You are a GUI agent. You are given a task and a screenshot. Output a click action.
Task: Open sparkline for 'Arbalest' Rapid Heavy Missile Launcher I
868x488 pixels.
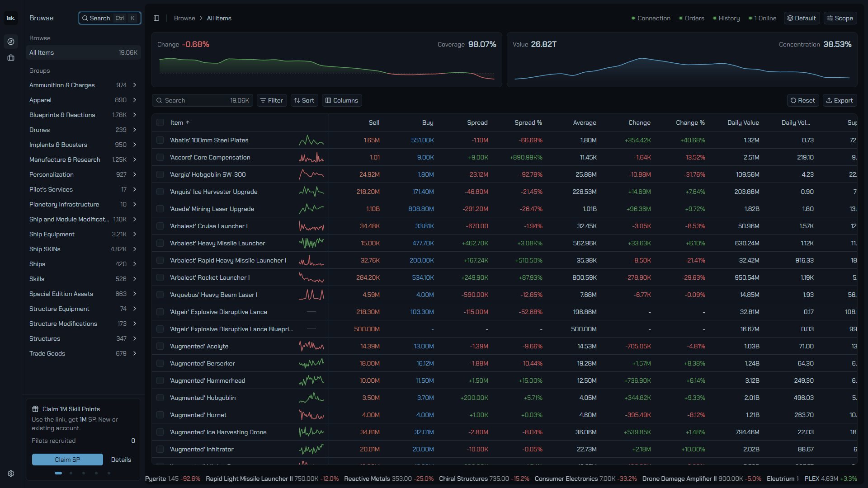tap(311, 260)
